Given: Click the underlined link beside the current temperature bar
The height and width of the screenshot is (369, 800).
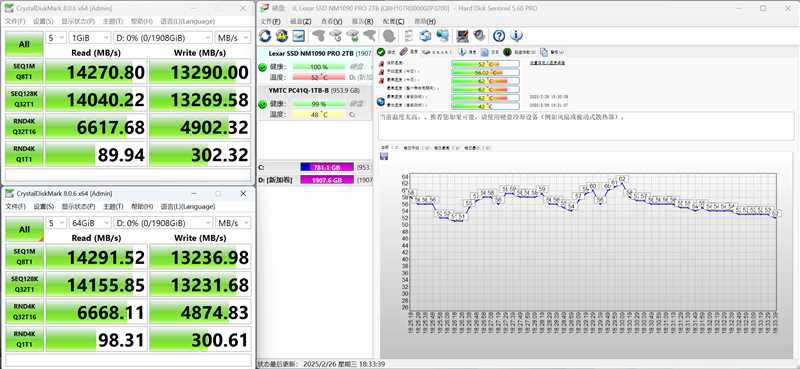Looking at the screenshot, I should [x=547, y=63].
